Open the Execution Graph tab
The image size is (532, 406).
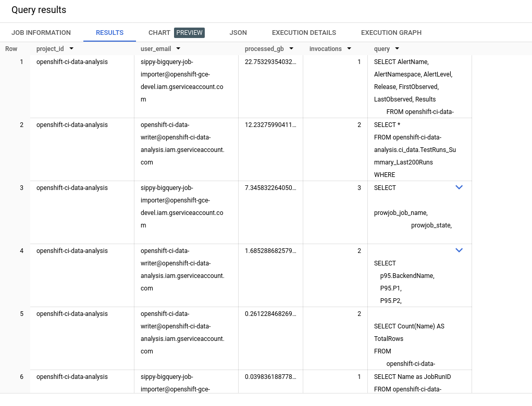tap(391, 33)
